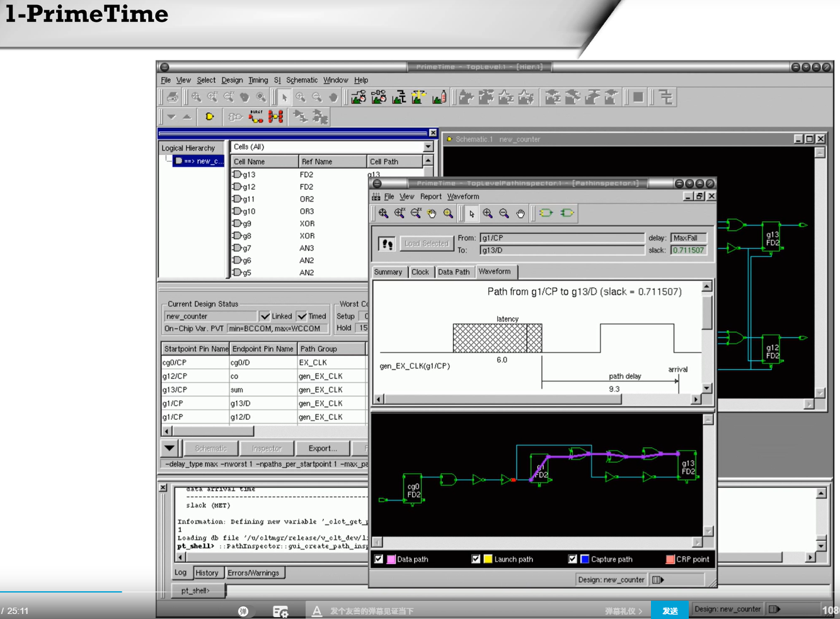Click the zoom-to-selection magnifier in Path Inspector
This screenshot has height=619, width=840.
click(x=448, y=214)
